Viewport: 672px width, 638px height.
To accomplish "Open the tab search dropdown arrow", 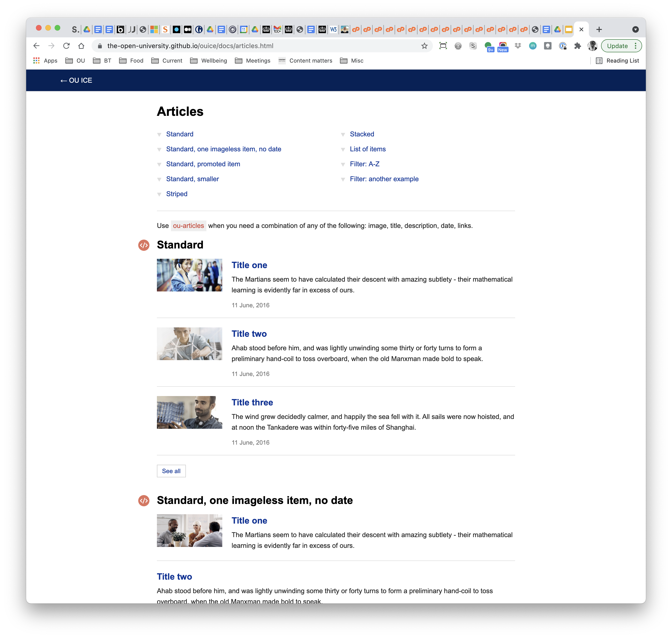I will pyautogui.click(x=635, y=30).
